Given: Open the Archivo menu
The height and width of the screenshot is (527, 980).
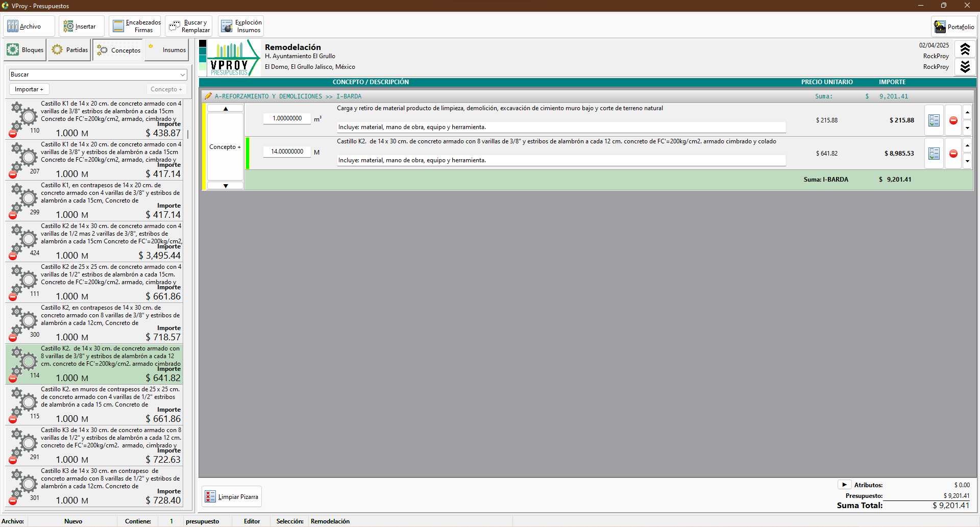Looking at the screenshot, I should pos(24,27).
